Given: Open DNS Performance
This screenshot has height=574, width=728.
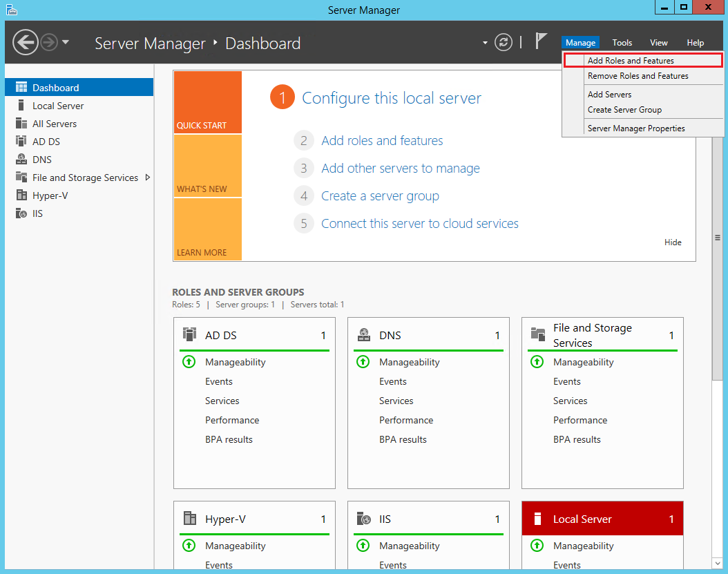Looking at the screenshot, I should coord(406,420).
